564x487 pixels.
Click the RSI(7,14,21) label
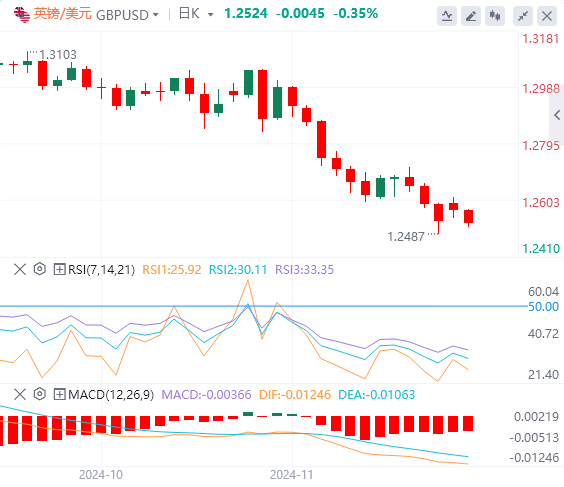click(101, 269)
